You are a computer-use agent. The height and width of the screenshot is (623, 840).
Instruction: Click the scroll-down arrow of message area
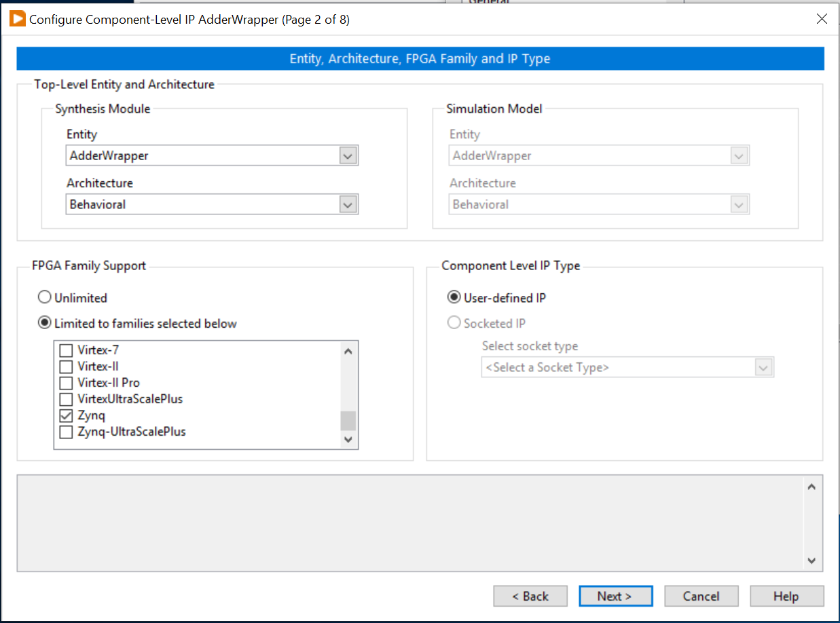pyautogui.click(x=811, y=561)
